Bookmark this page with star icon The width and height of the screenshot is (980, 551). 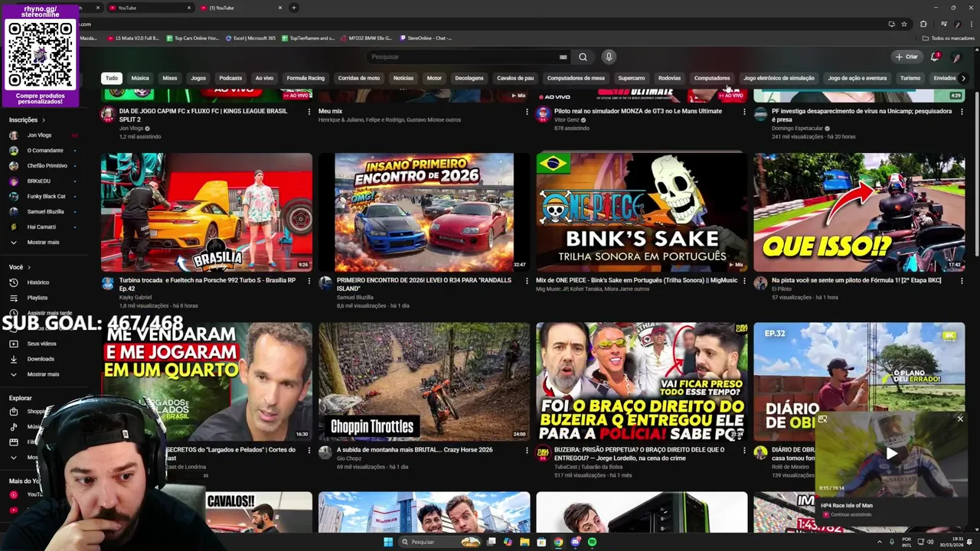(904, 24)
